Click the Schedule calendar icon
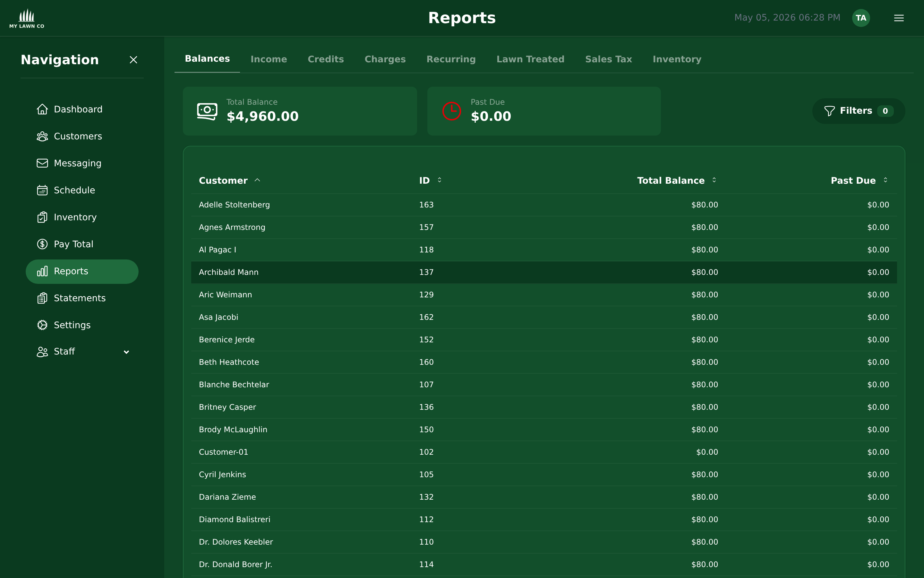This screenshot has width=924, height=578. [x=42, y=190]
